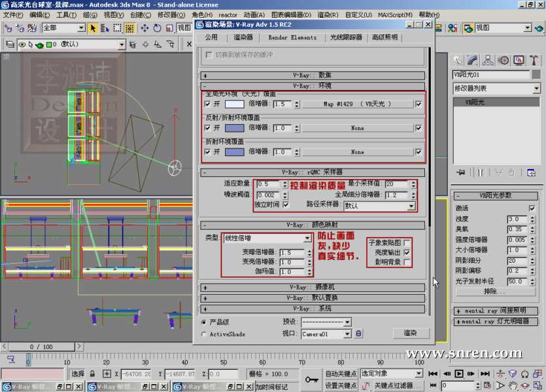Click the Render button in the dialog
This screenshot has height=392, width=546.
click(411, 333)
